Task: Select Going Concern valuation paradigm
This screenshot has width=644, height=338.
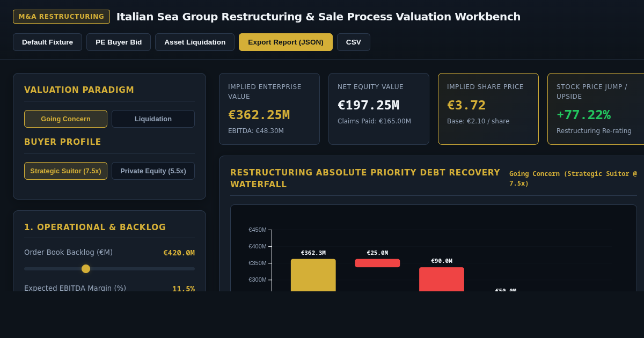Action: [65, 119]
